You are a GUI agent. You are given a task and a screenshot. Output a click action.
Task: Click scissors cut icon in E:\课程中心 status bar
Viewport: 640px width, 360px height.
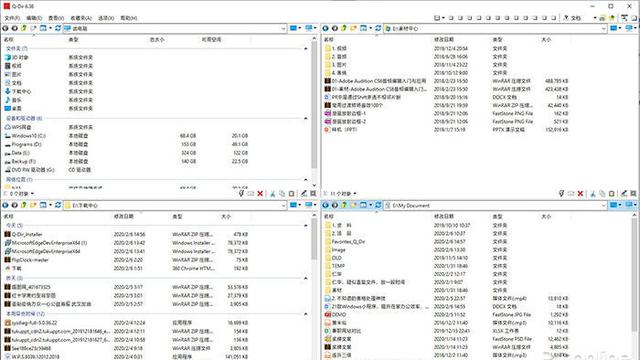click(593, 193)
